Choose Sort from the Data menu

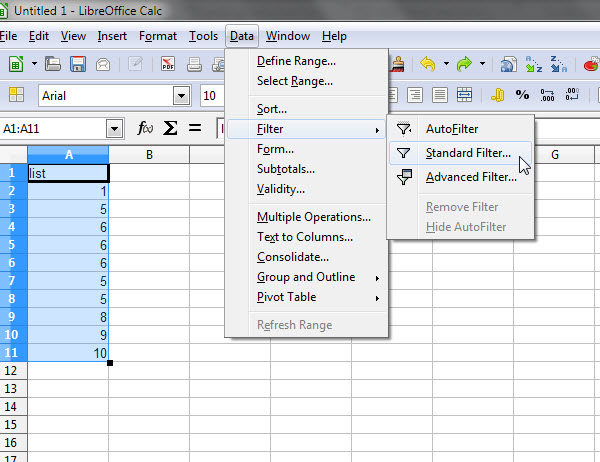click(306, 109)
